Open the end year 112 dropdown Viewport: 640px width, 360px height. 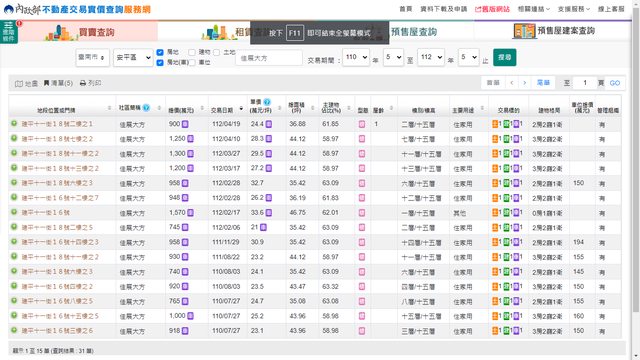(431, 57)
